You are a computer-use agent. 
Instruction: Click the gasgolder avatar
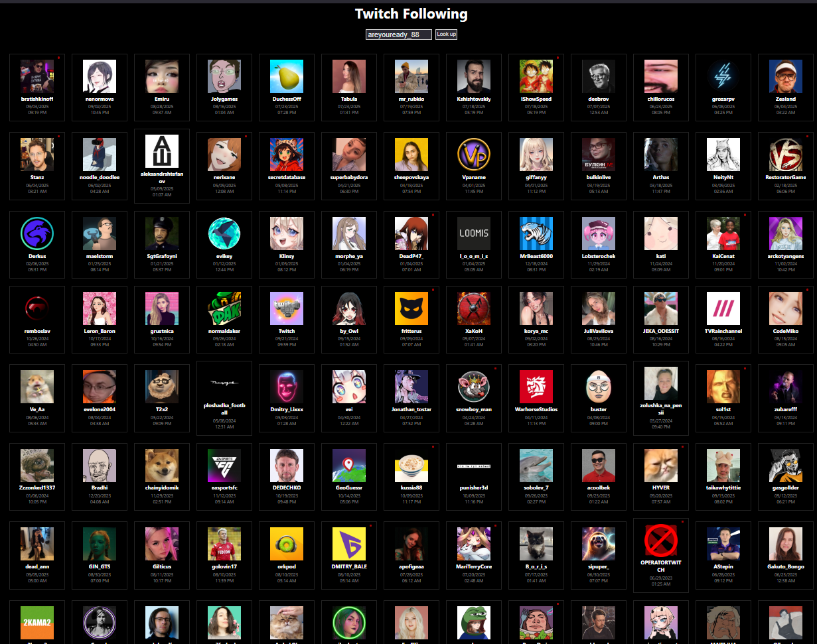coord(786,466)
